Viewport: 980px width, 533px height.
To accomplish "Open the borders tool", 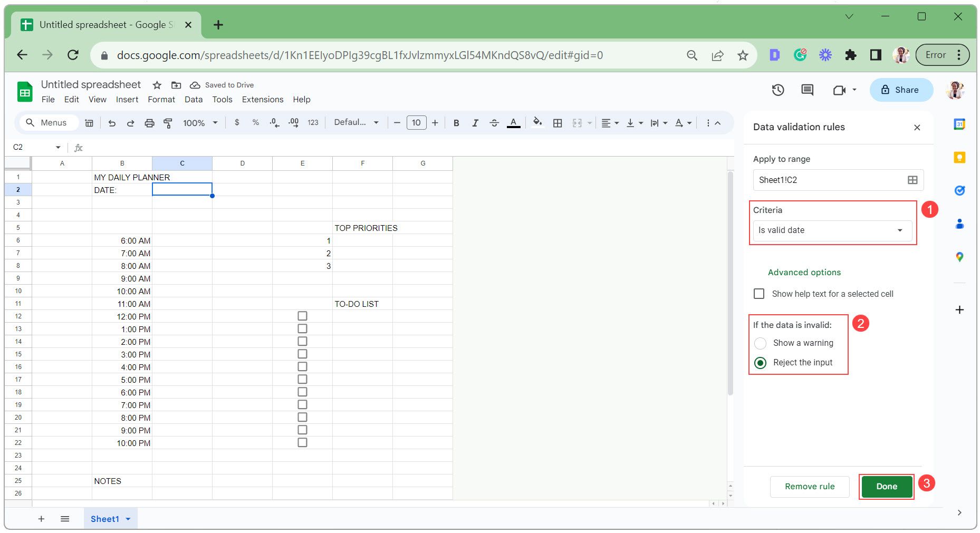I will point(557,122).
